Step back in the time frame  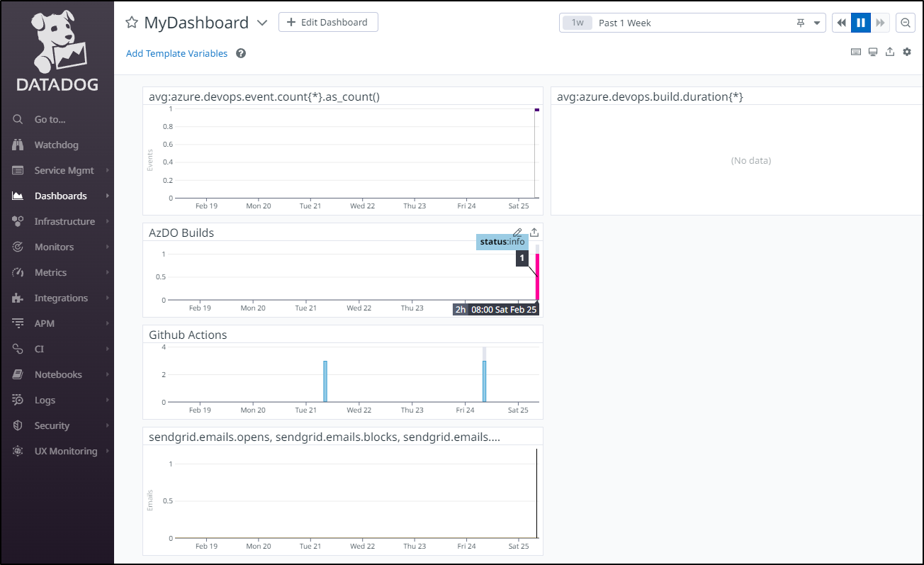tap(841, 23)
